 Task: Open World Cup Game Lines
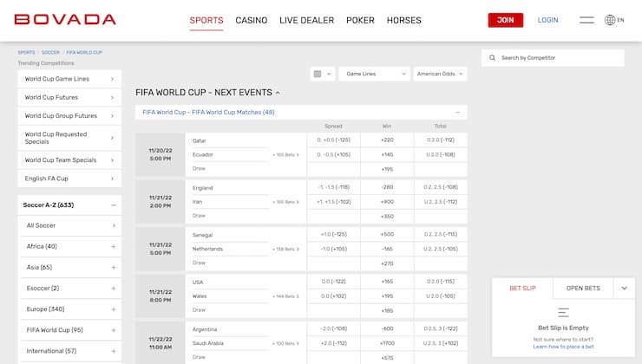click(69, 79)
